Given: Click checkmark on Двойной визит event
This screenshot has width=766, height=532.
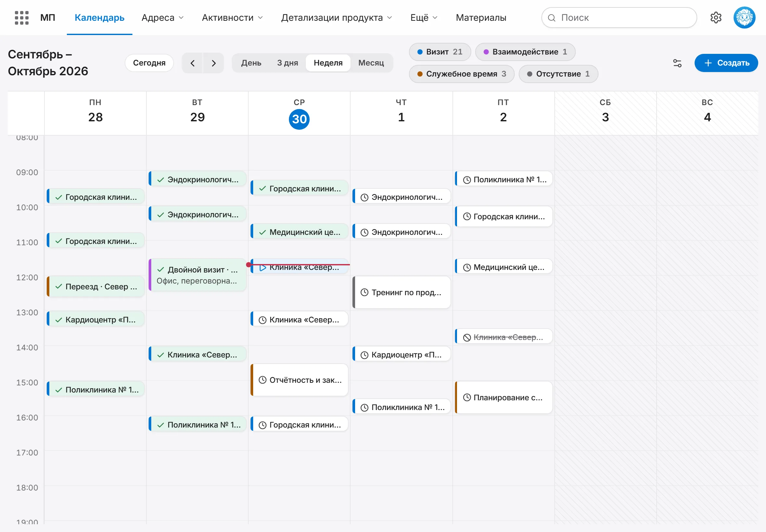Looking at the screenshot, I should [161, 269].
